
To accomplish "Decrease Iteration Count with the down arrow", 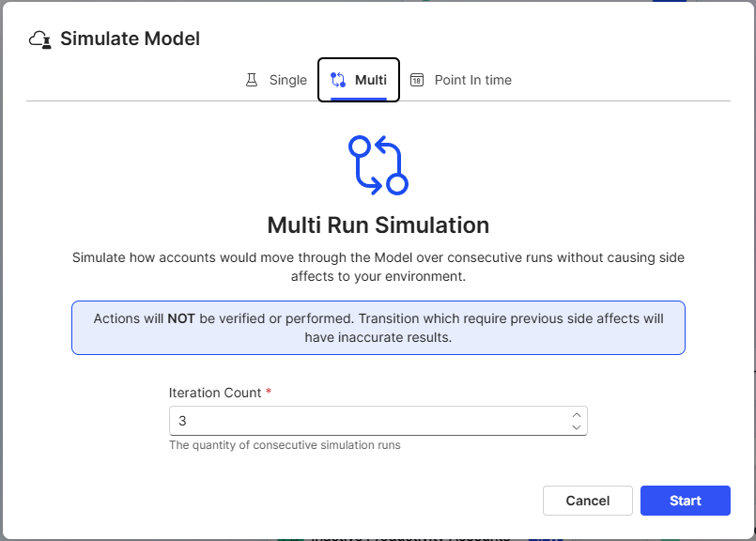I will 576,426.
